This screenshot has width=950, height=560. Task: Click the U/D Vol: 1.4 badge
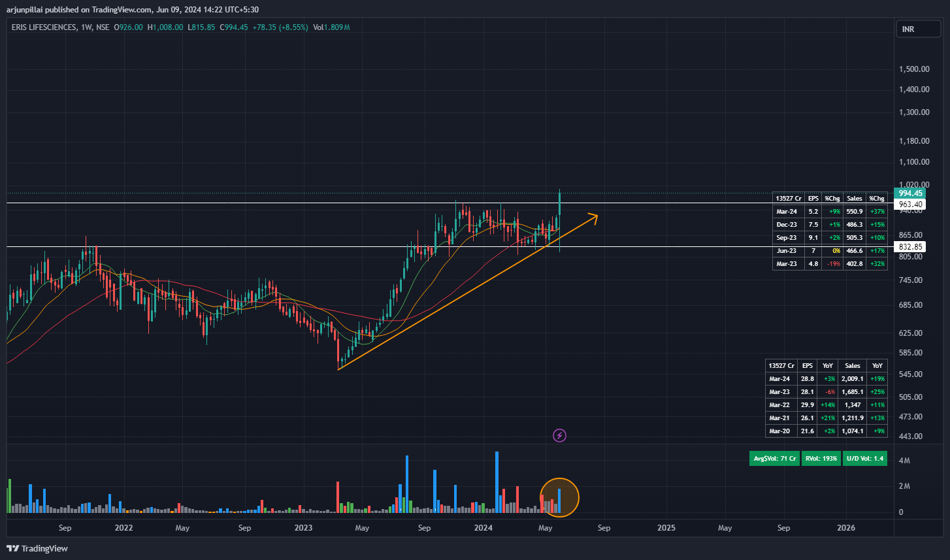864,459
